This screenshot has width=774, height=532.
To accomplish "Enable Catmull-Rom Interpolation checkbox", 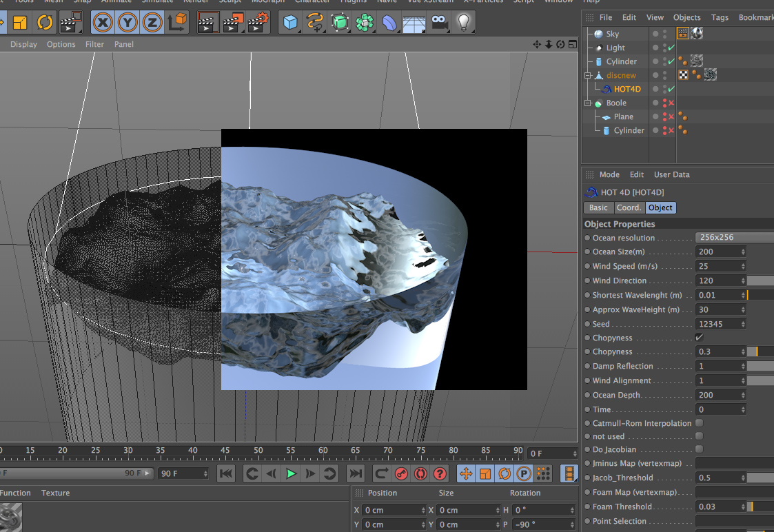I will point(700,423).
